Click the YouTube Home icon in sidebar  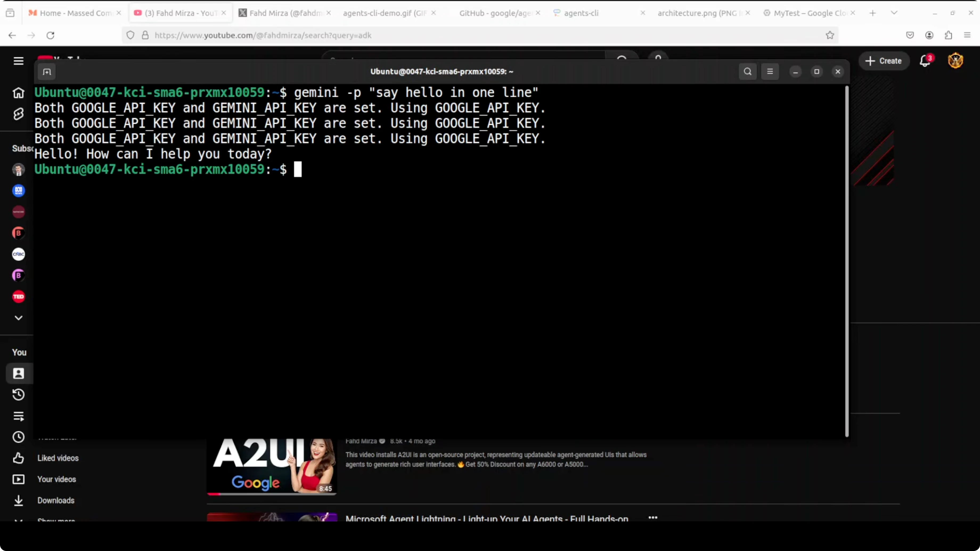(18, 93)
